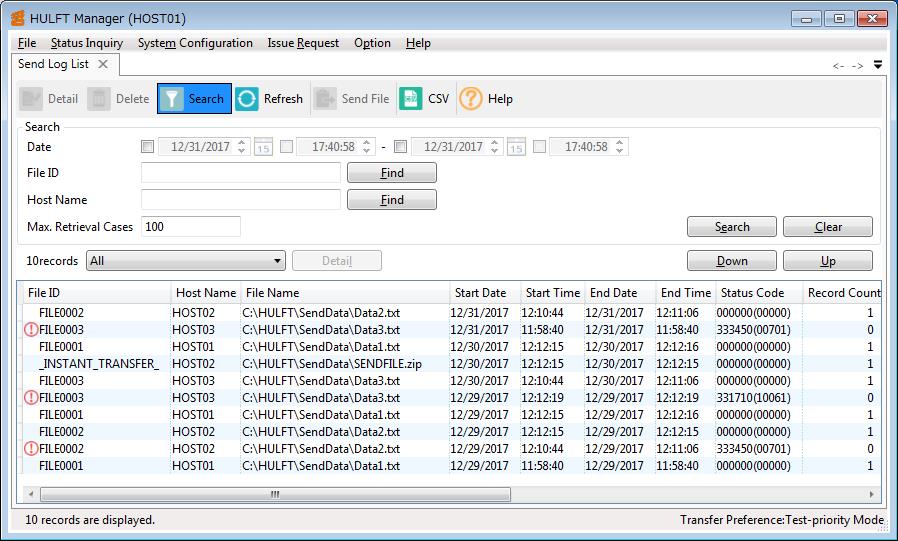Viewport: 898px width, 541px height.
Task: Click the Max. Retrieval Cases field
Action: 191,227
